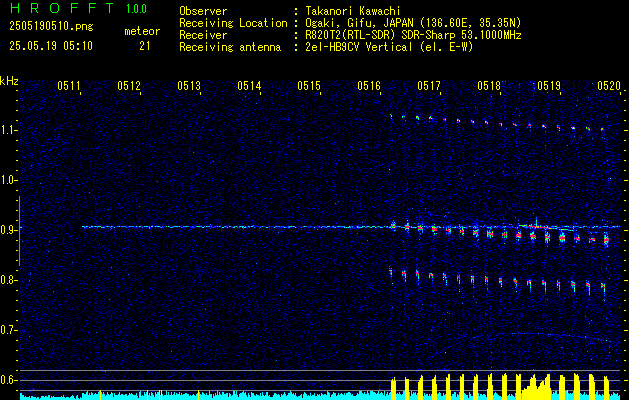Screen dimensions: 629x400
Task: Click the 1.1 kHz axis label
Action: [7, 130]
